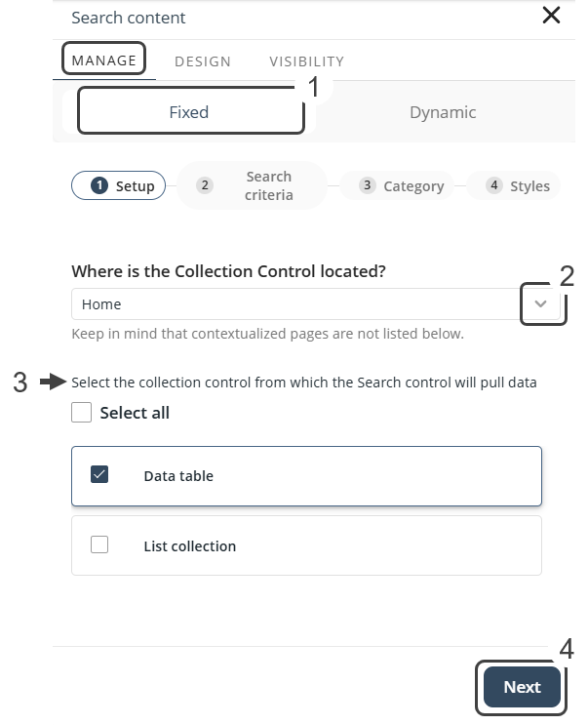This screenshot has width=588, height=725.
Task: Open the DESIGN tab
Action: (203, 61)
